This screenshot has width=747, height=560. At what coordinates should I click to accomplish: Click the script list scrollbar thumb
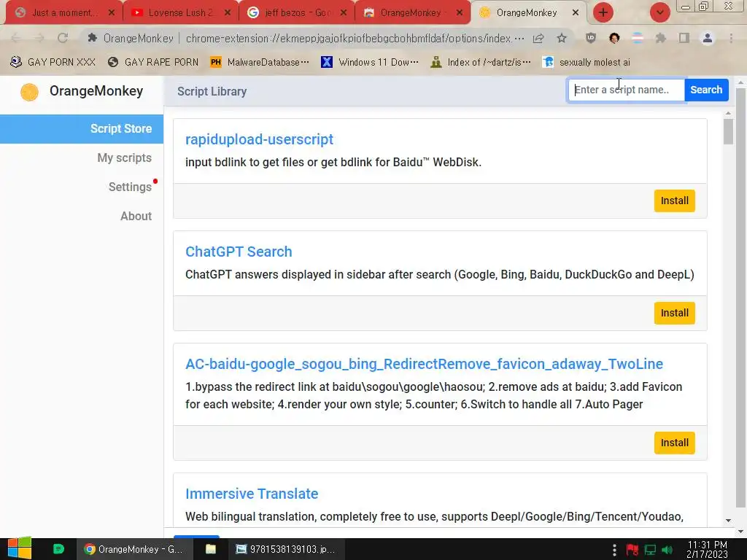pos(728,131)
